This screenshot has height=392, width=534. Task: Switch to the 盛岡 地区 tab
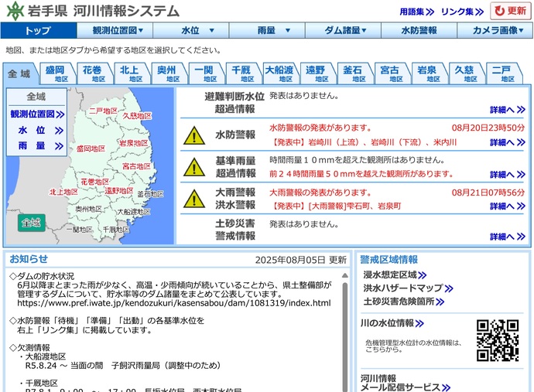55,73
